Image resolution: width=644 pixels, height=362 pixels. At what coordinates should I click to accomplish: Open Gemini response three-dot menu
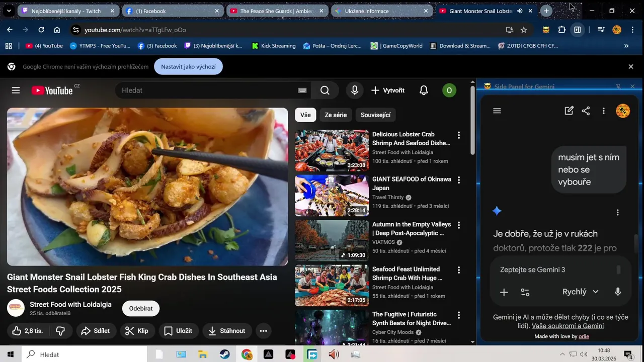[618, 213]
